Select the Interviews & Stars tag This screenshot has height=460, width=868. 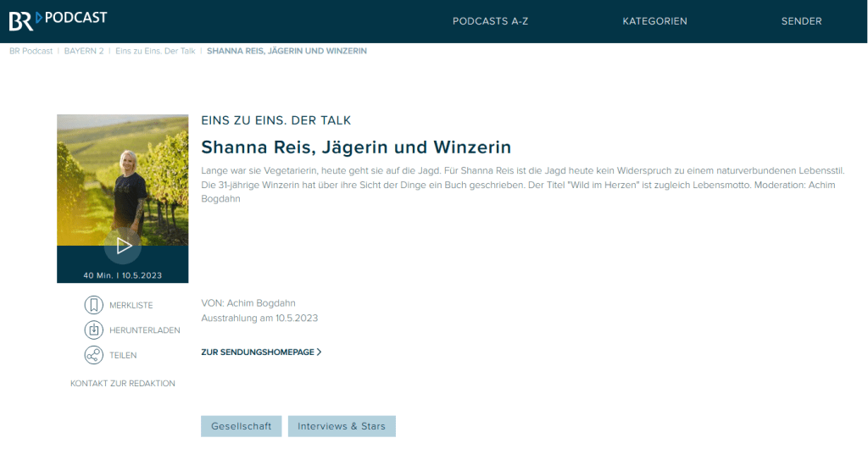(x=341, y=426)
